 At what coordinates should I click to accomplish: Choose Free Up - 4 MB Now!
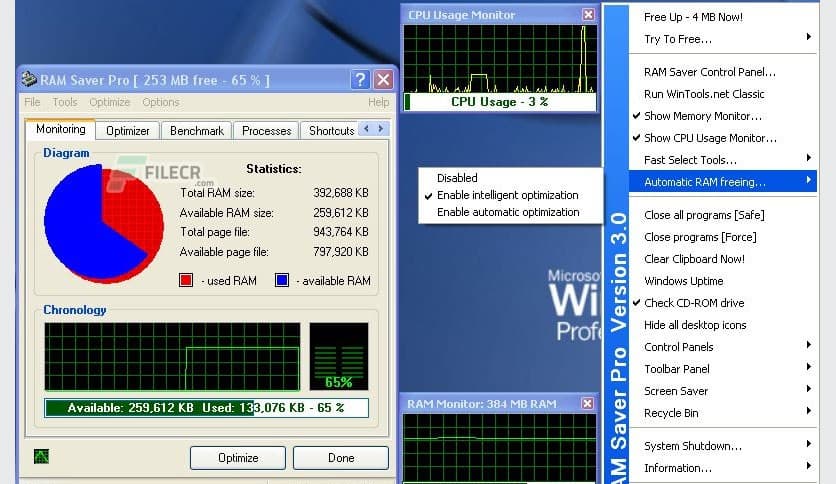(x=722, y=17)
